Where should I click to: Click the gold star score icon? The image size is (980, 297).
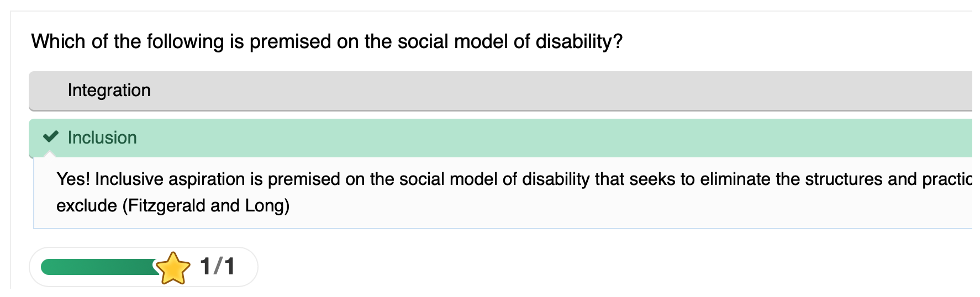point(173,268)
